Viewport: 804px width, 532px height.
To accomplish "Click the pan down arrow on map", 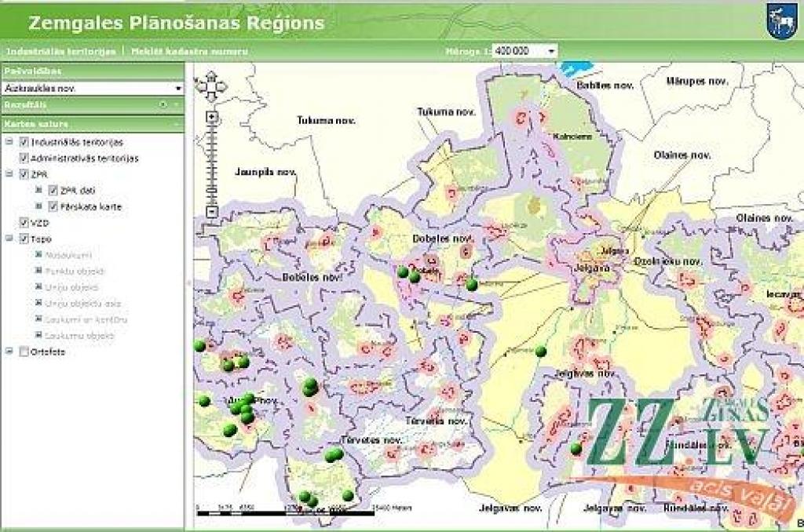I will coord(211,97).
